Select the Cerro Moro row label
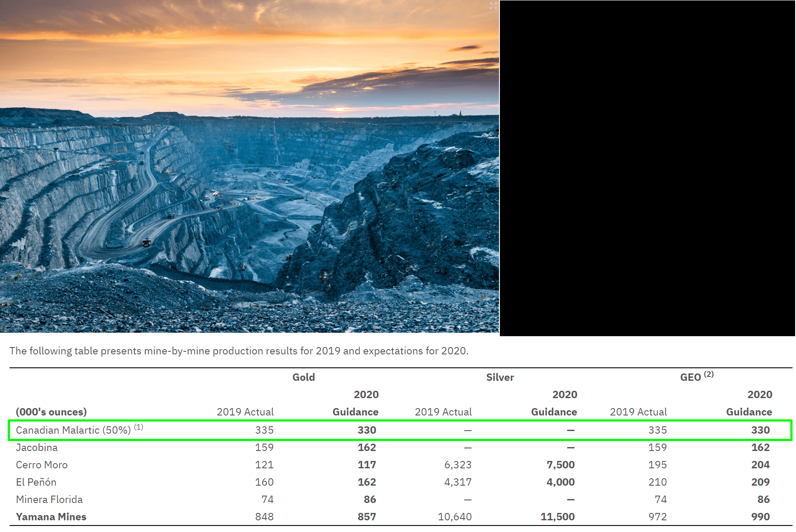 [42, 465]
